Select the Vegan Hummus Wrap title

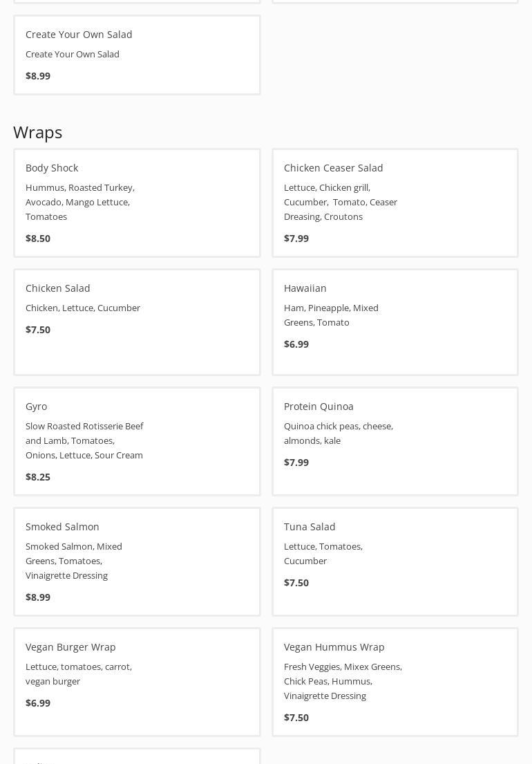pyautogui.click(x=334, y=647)
